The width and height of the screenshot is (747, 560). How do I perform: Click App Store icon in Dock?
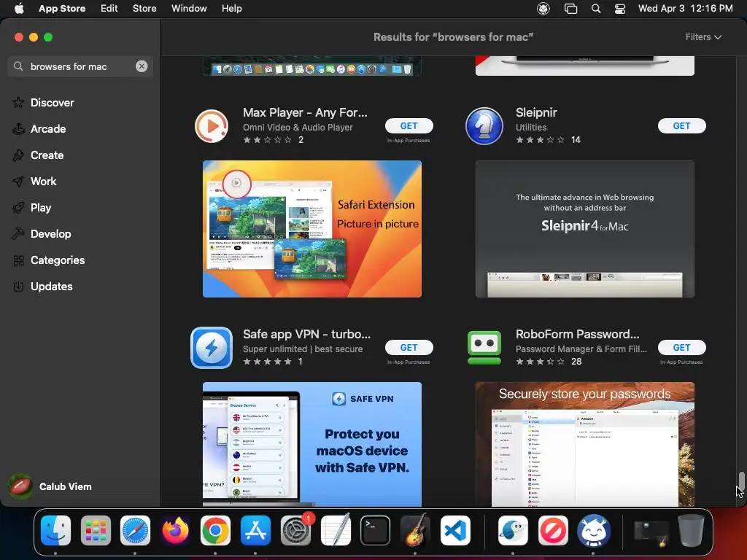click(x=255, y=531)
